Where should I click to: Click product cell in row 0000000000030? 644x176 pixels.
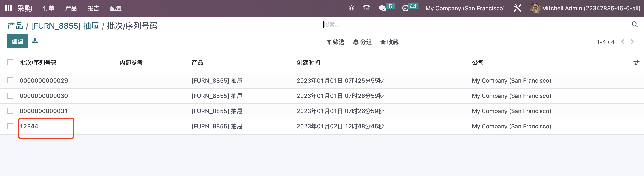click(x=217, y=96)
